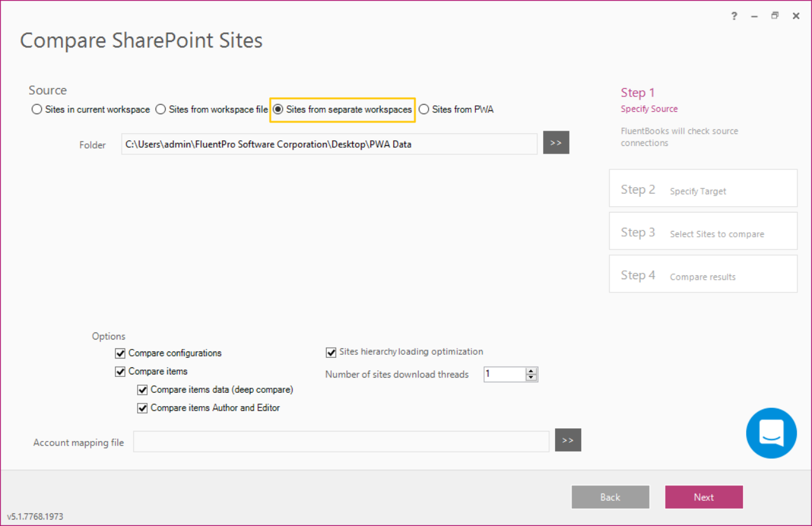Browse for the Account mapping file

pos(568,440)
